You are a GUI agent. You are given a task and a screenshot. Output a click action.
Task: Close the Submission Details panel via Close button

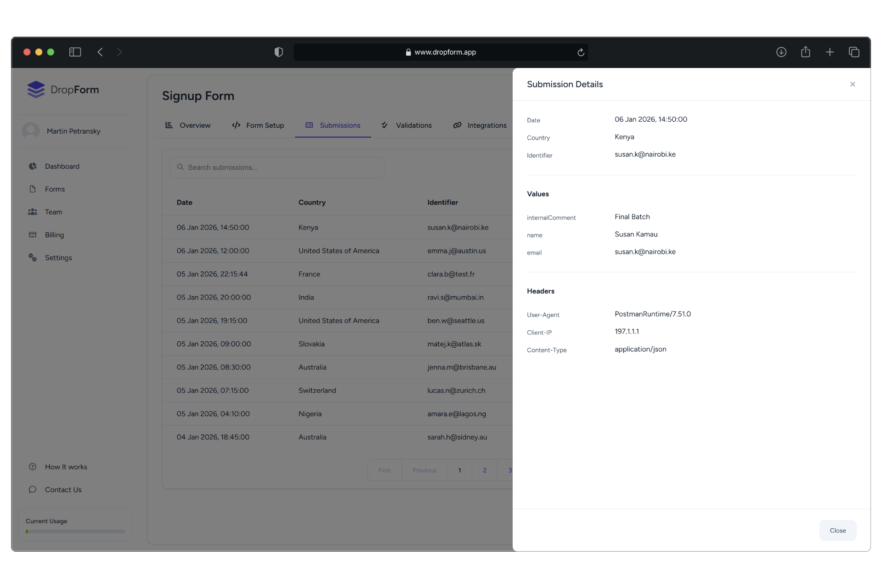pyautogui.click(x=837, y=530)
